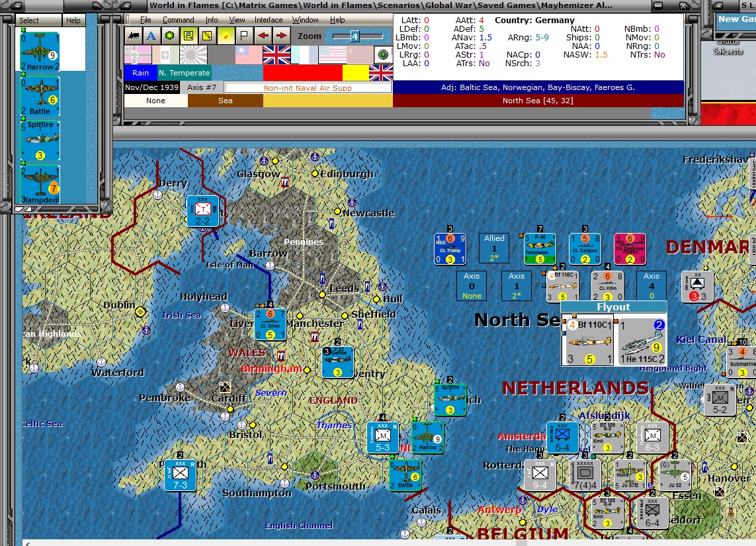
Task: Open the File menu
Action: coord(145,20)
